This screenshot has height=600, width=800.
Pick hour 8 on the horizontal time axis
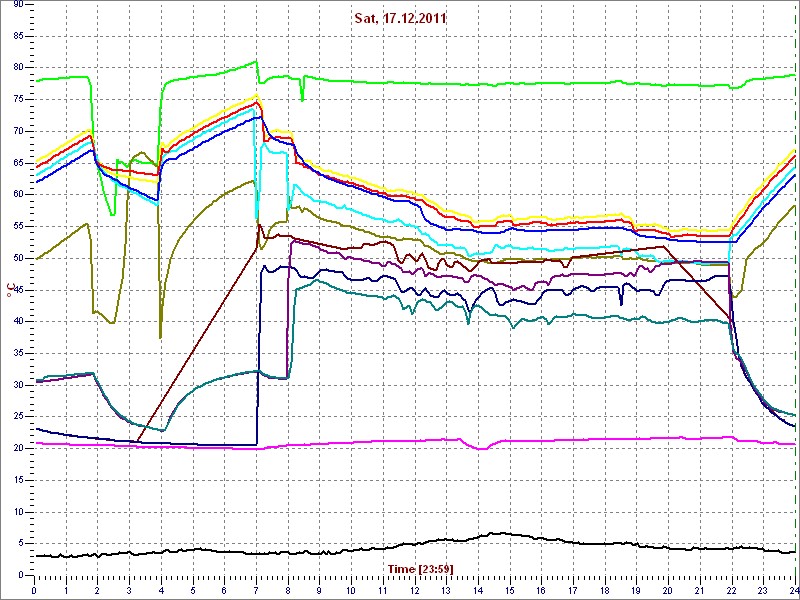tap(288, 590)
